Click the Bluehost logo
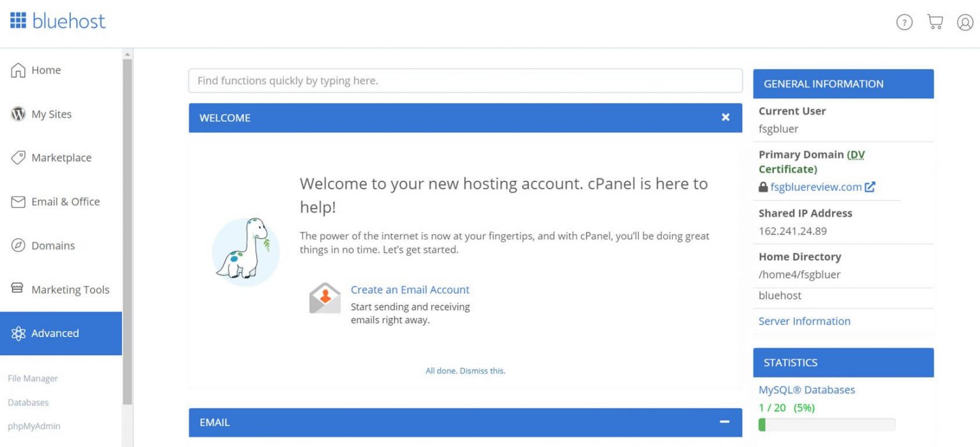The height and width of the screenshot is (447, 980). pos(57,20)
